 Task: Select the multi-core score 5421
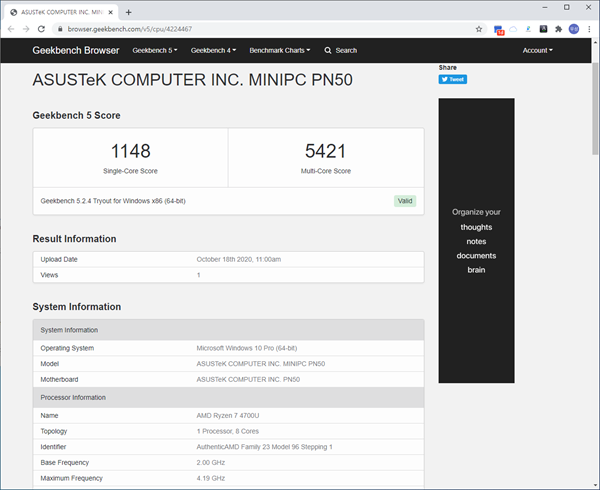326,151
